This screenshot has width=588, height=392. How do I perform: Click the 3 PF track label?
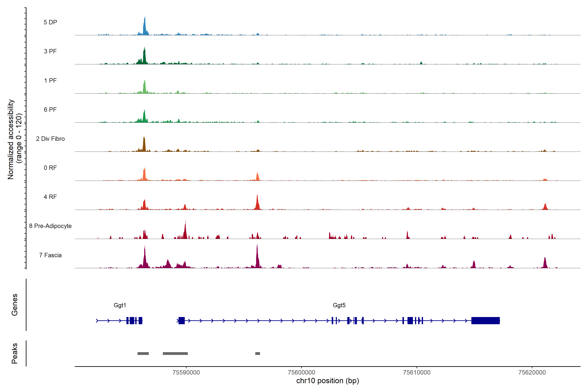pyautogui.click(x=50, y=51)
